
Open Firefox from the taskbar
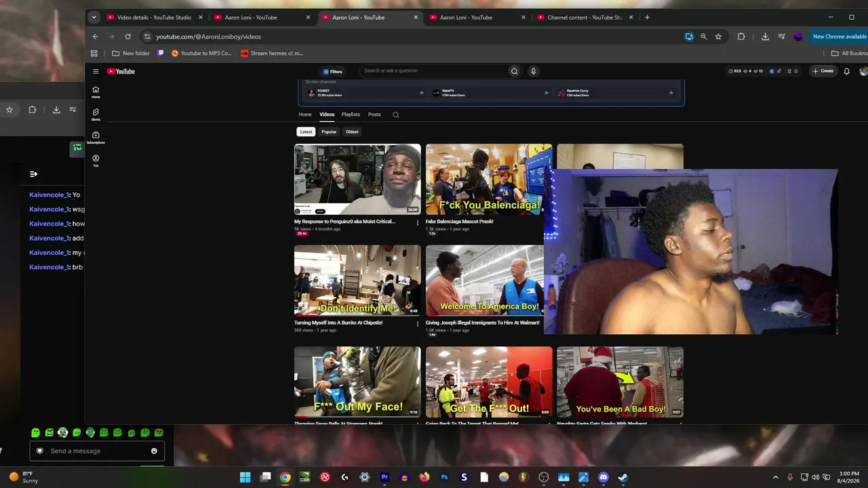click(425, 477)
